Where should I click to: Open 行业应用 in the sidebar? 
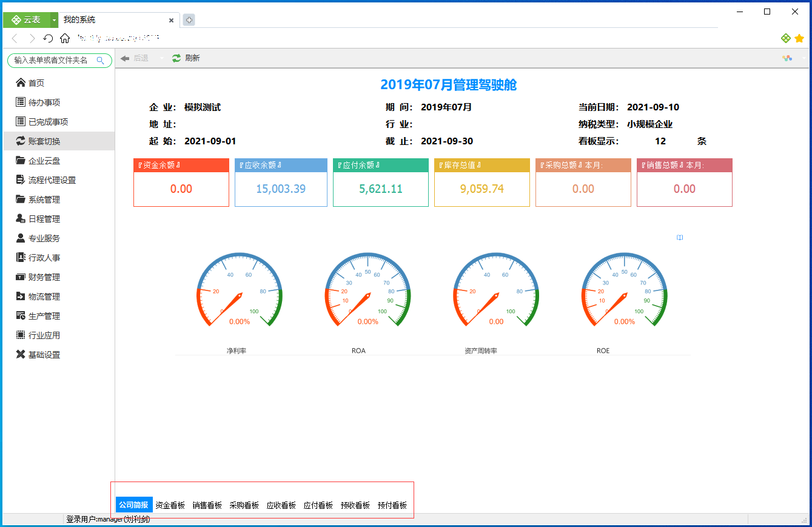(x=59, y=335)
